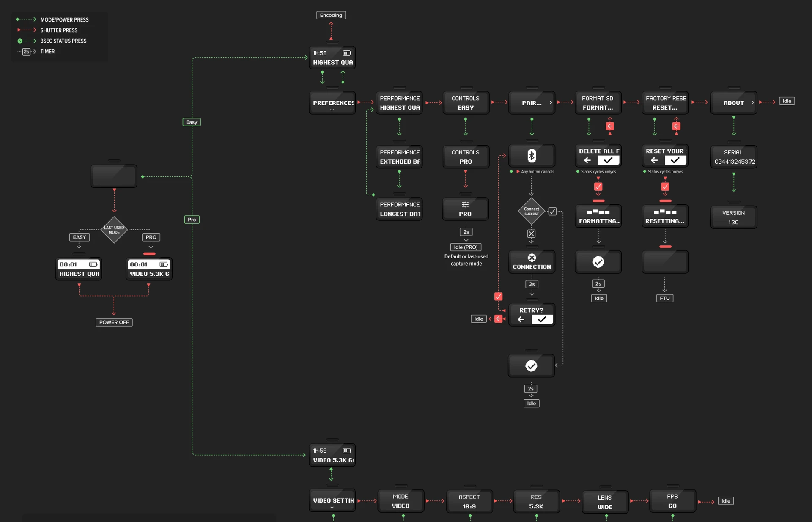Select the Easy branch label

pos(192,122)
